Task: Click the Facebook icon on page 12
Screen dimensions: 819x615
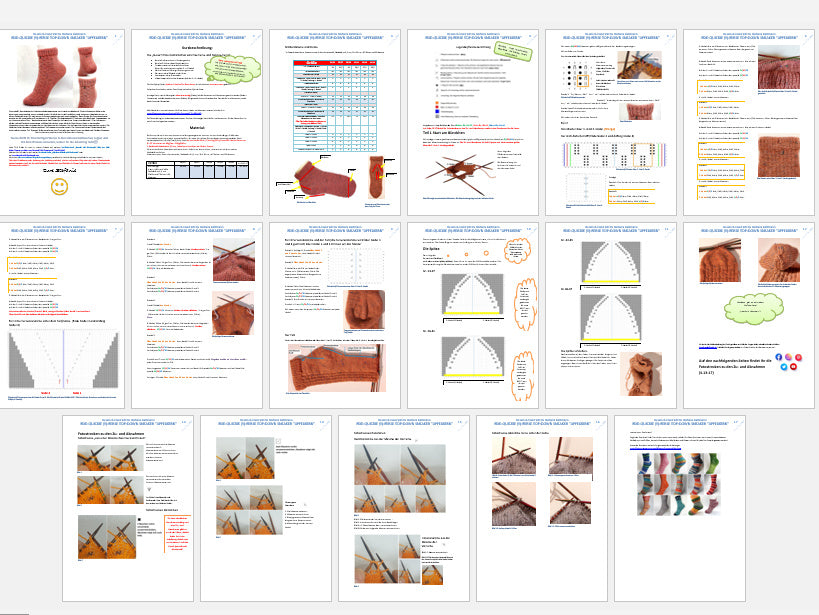Action: point(779,357)
